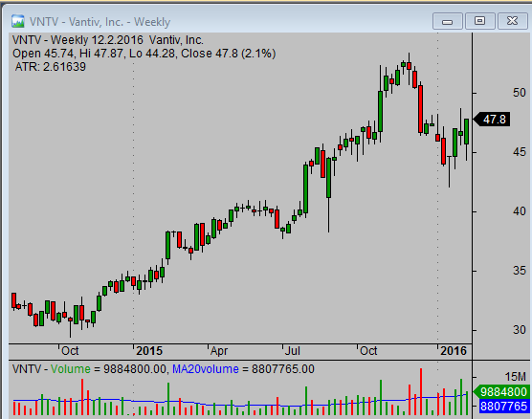Click the 9884800 volume value marker
This screenshot has height=419, width=532.
(501, 392)
